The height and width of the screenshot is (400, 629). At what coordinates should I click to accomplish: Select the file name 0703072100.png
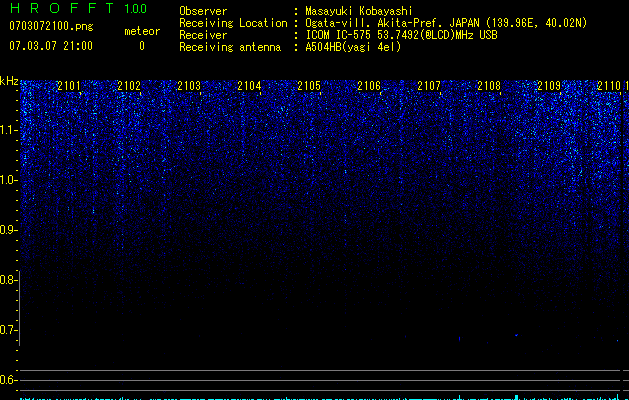[51, 26]
